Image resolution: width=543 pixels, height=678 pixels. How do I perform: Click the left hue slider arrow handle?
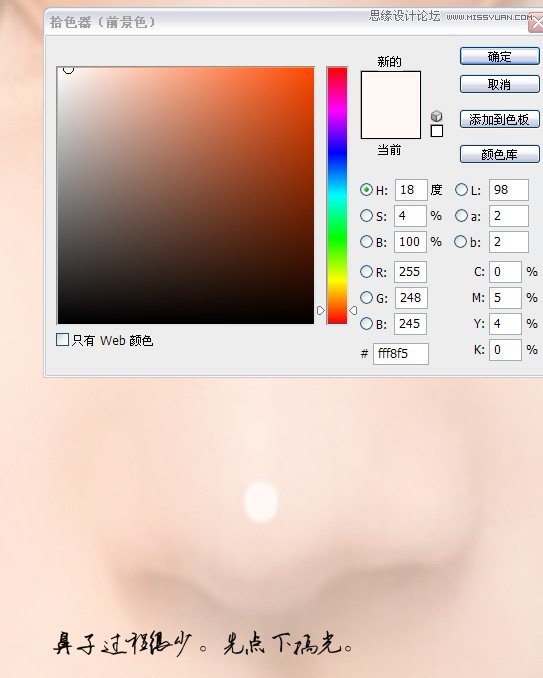pos(320,310)
